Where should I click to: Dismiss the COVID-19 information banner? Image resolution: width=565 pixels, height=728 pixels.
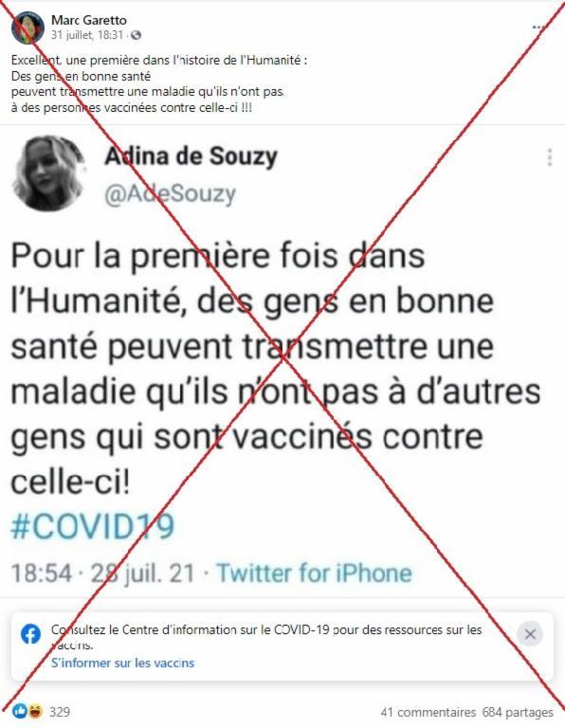coord(530,634)
